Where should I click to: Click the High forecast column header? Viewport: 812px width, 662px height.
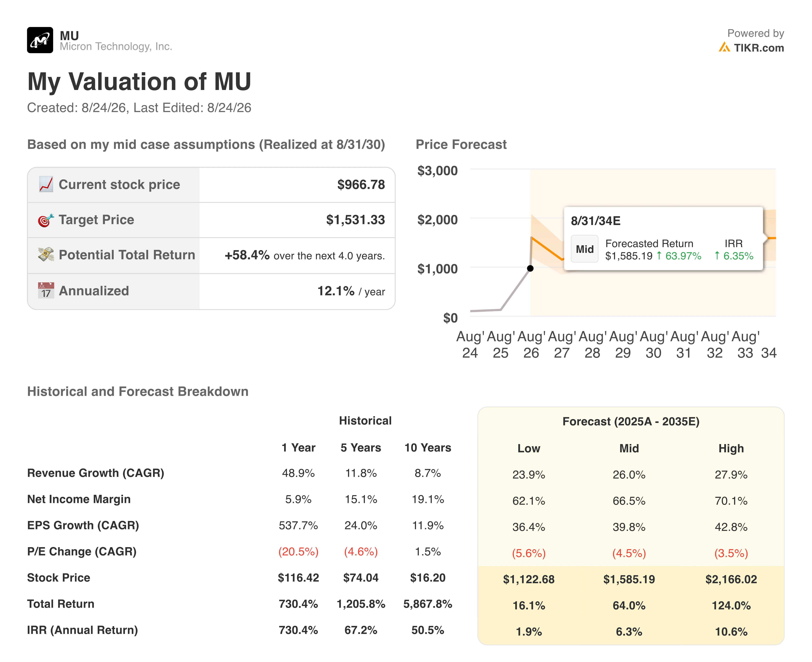point(731,448)
